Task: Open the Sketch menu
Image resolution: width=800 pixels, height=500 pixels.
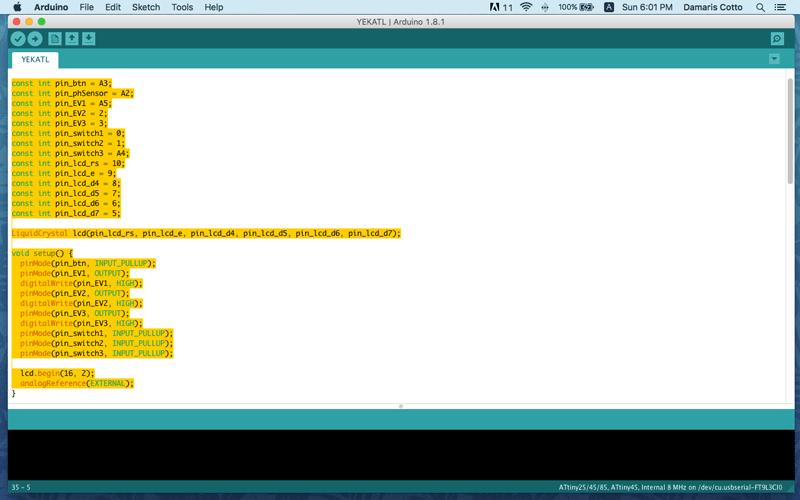Action: 146,7
